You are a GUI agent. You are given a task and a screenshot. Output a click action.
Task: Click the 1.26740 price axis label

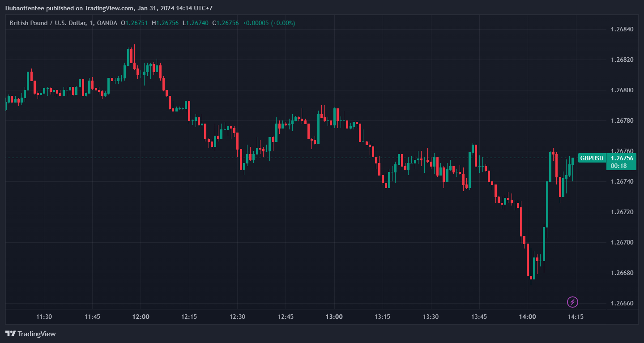point(623,181)
